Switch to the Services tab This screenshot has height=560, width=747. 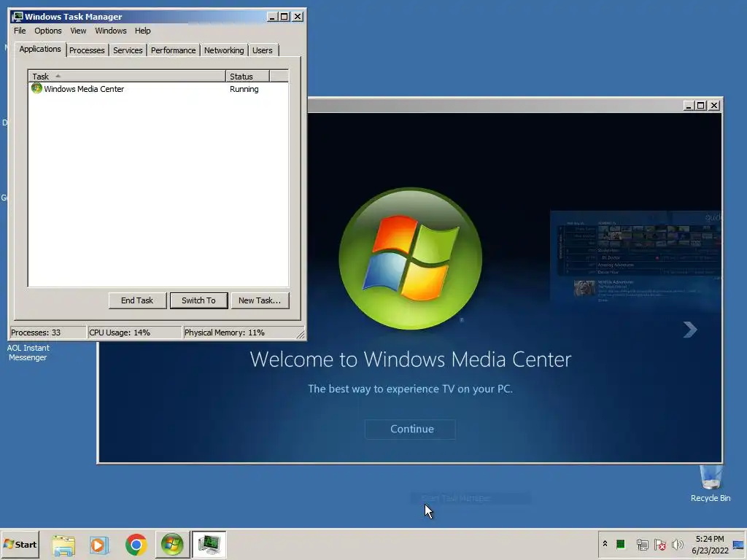point(128,50)
